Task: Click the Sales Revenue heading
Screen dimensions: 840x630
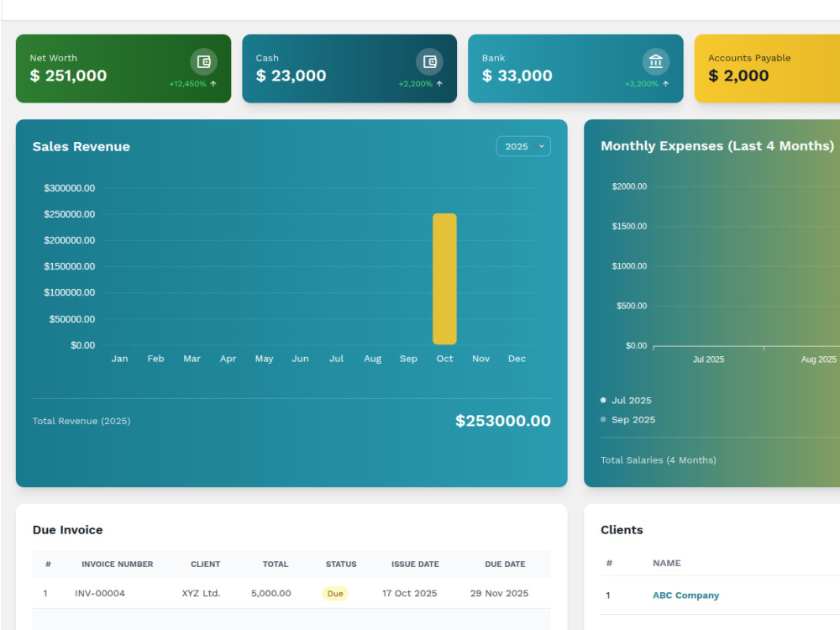Action: tap(81, 147)
